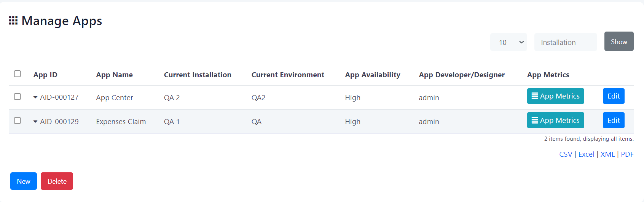Open App Metrics for App Center

point(555,96)
